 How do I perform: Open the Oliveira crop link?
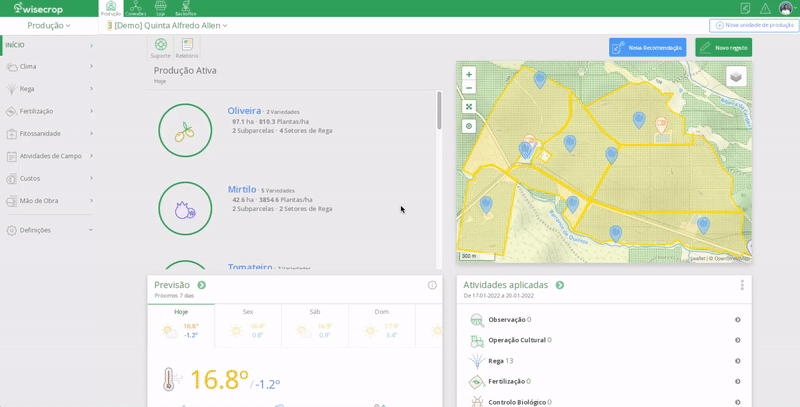[244, 111]
